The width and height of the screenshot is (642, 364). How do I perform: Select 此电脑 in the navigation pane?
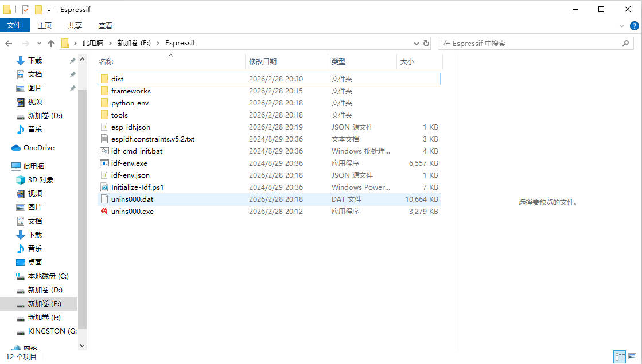coord(34,166)
